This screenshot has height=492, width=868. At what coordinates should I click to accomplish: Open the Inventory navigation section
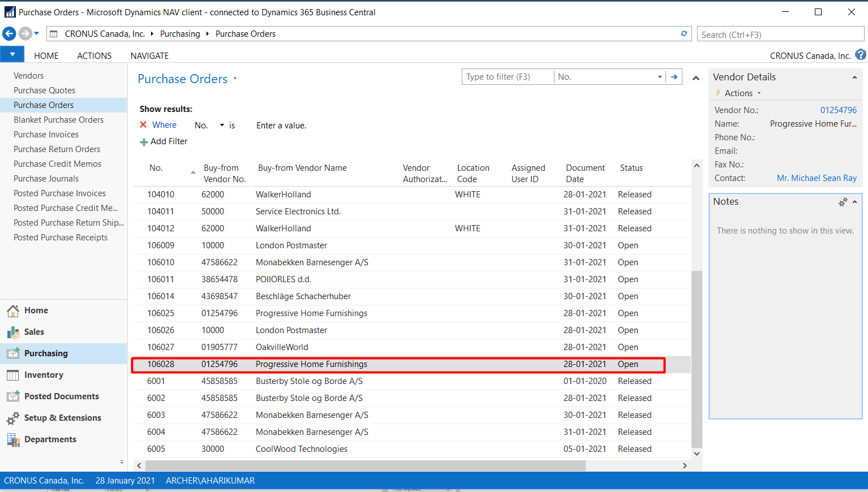coord(63,375)
